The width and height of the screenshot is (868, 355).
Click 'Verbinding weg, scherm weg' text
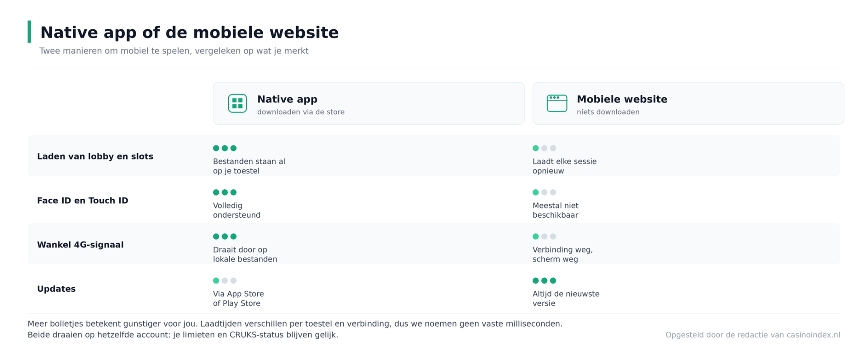pos(562,255)
